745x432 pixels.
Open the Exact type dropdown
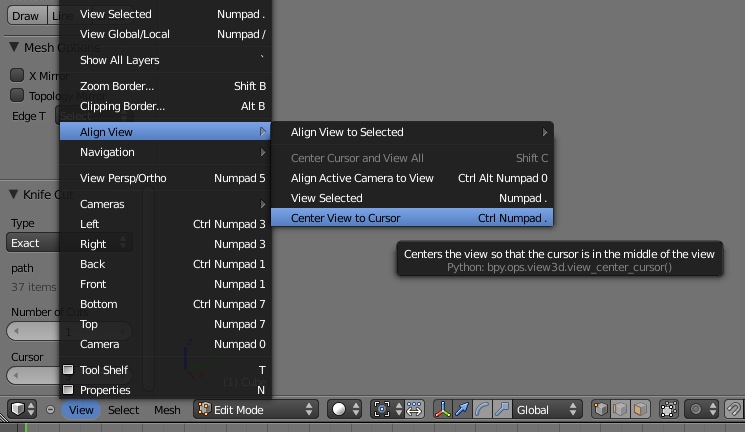click(69, 243)
